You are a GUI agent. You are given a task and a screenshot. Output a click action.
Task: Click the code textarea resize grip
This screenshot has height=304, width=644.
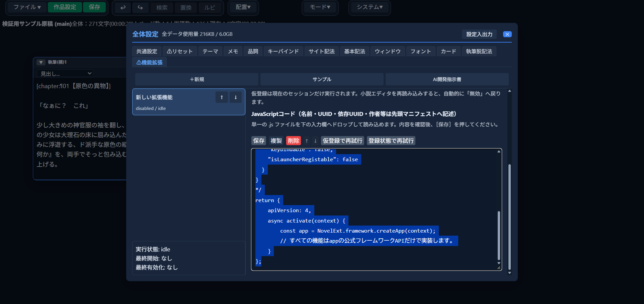click(499, 267)
